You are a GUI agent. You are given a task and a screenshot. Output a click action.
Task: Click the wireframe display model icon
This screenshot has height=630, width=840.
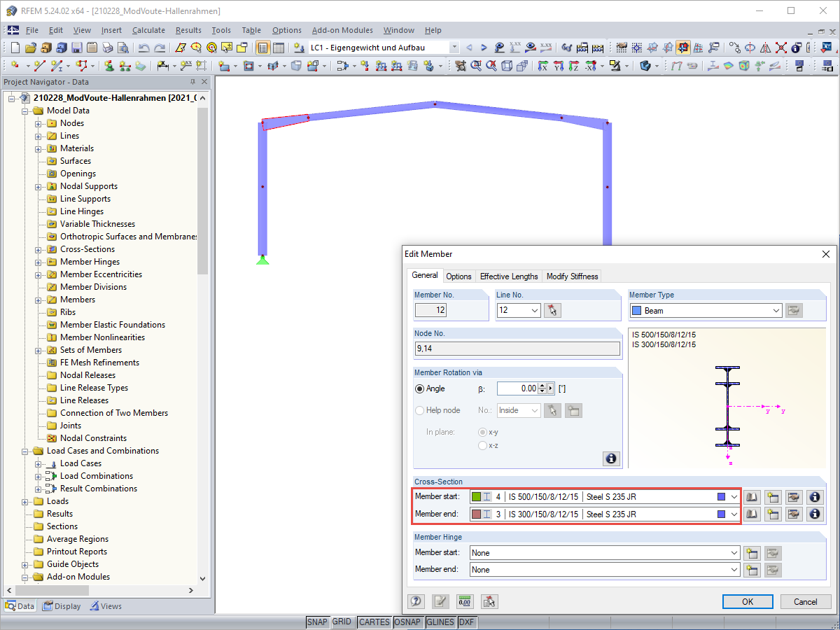pos(507,66)
